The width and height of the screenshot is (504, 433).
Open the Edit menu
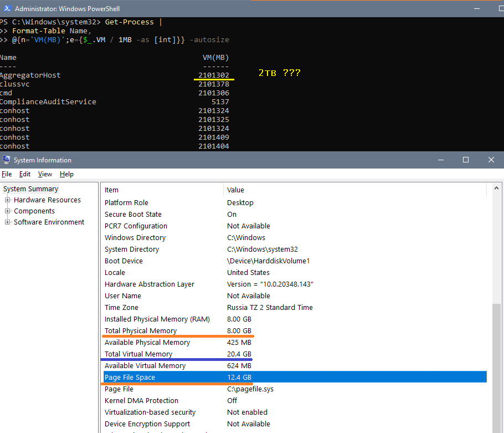(25, 174)
